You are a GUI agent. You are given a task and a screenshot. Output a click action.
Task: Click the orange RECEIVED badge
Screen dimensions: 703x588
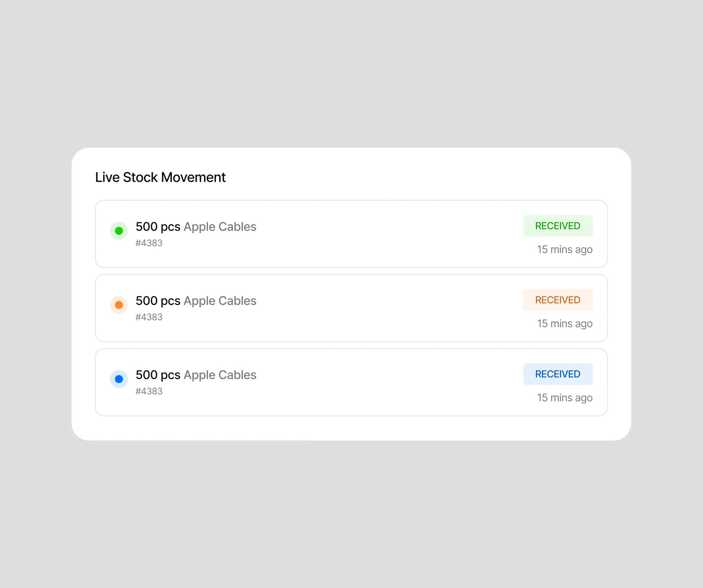[x=558, y=300]
